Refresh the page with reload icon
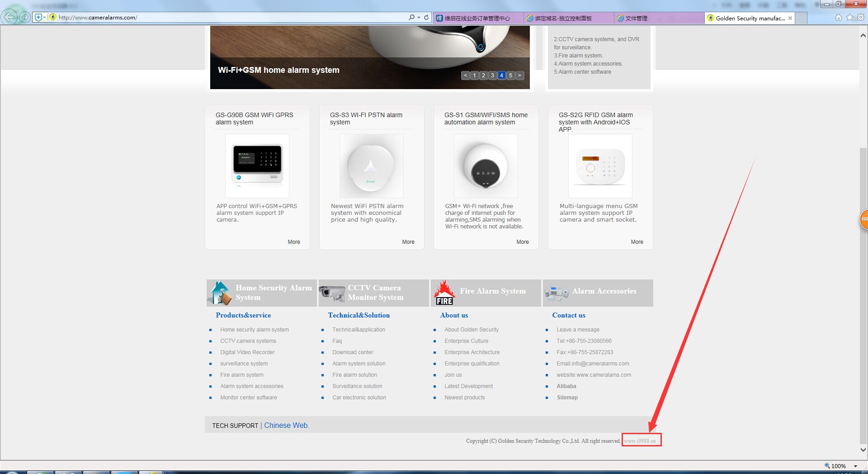Screen dimensions: 868x474 point(426,17)
